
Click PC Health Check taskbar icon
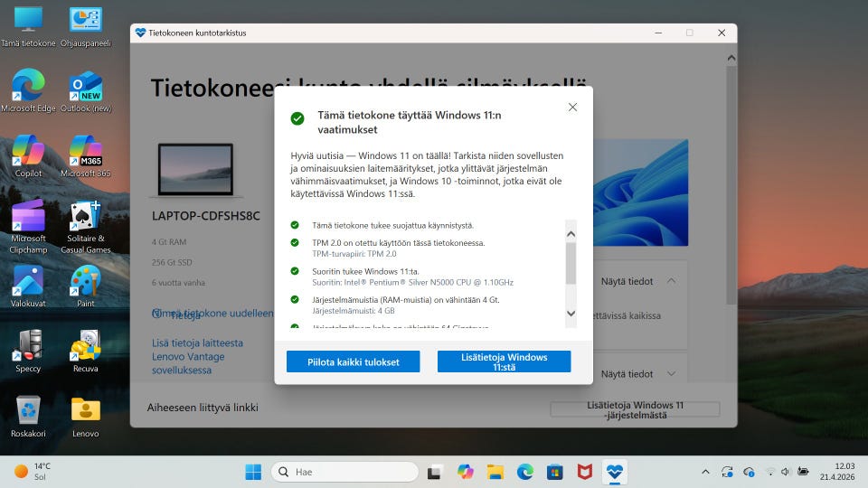pos(615,472)
